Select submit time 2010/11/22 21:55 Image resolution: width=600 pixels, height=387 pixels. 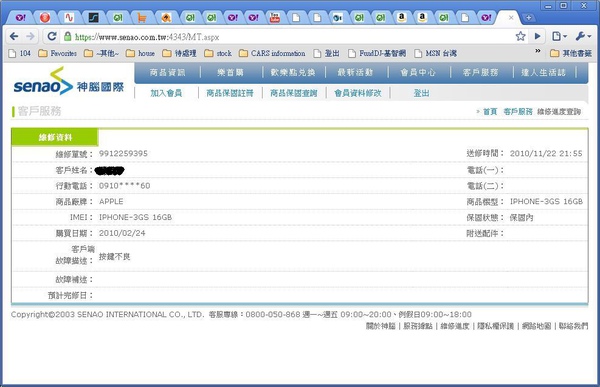coord(546,153)
